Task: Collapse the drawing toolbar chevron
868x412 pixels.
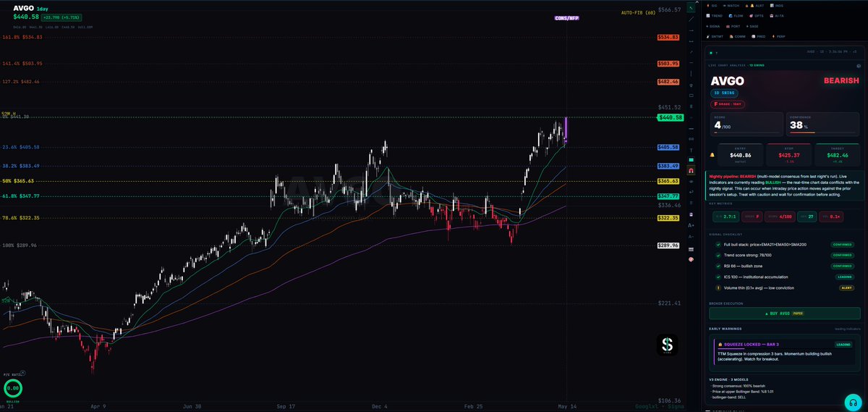Action: pyautogui.click(x=697, y=1)
